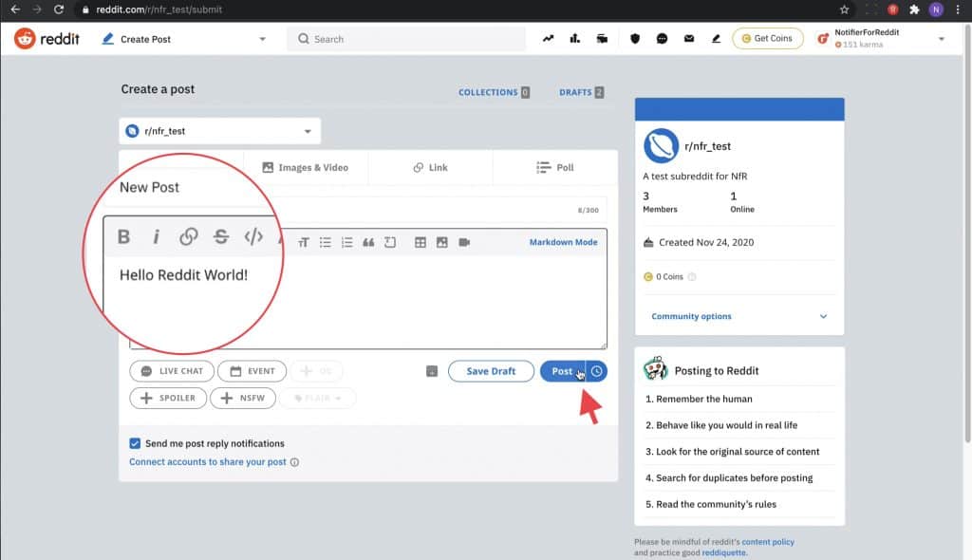Open the inbox envelope icon
972x560 pixels.
point(689,39)
